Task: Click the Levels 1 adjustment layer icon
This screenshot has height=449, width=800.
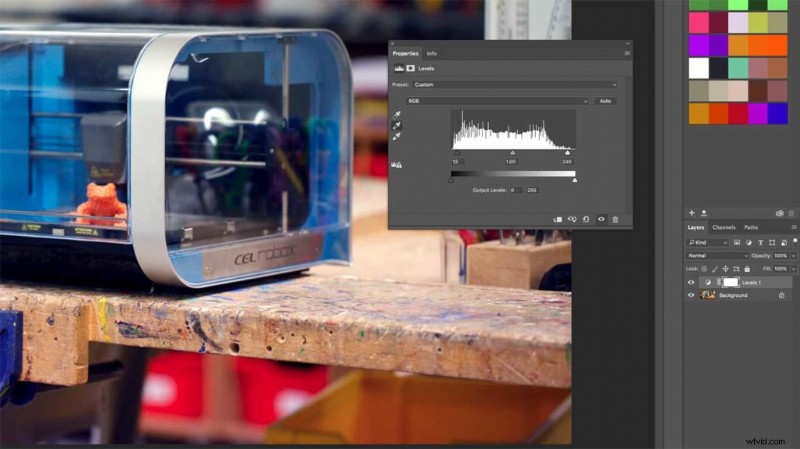Action: [708, 282]
